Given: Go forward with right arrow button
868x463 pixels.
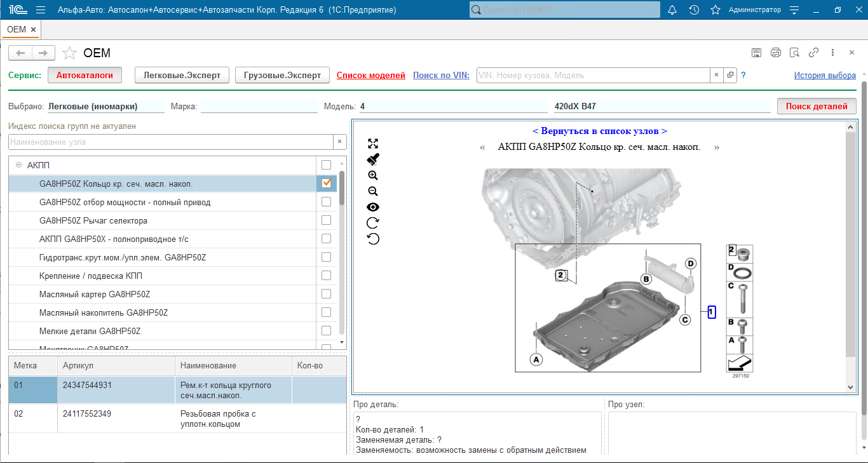Looking at the screenshot, I should click(43, 53).
